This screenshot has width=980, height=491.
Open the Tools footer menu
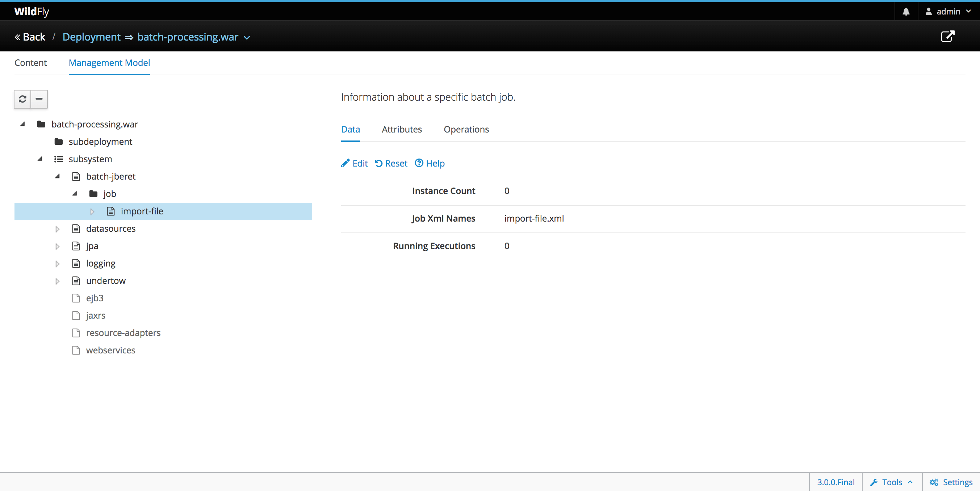pos(891,482)
